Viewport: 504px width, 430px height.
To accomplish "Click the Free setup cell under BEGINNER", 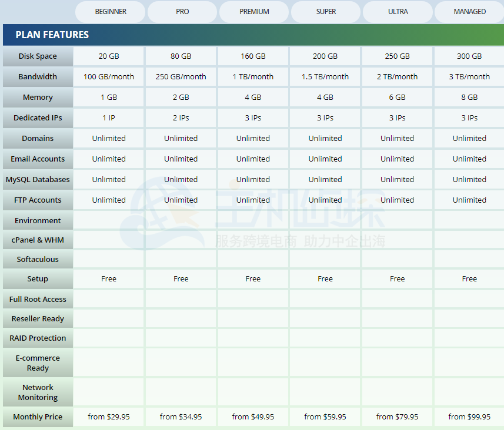I will click(108, 278).
